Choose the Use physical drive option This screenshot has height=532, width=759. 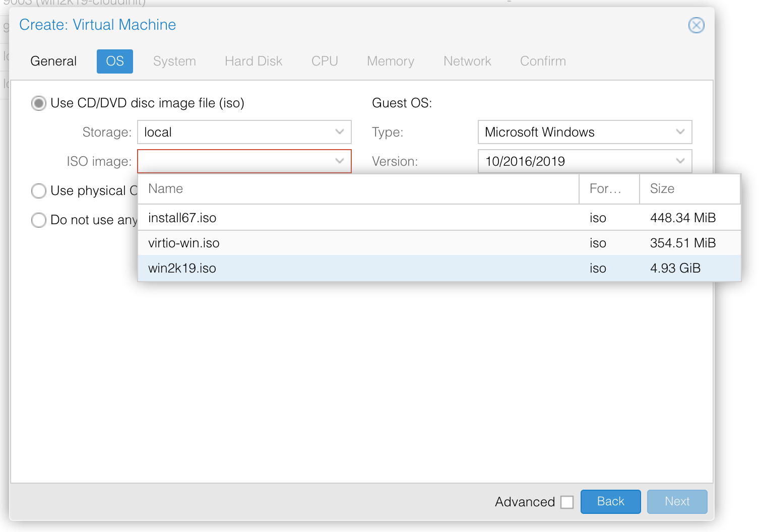pos(39,191)
